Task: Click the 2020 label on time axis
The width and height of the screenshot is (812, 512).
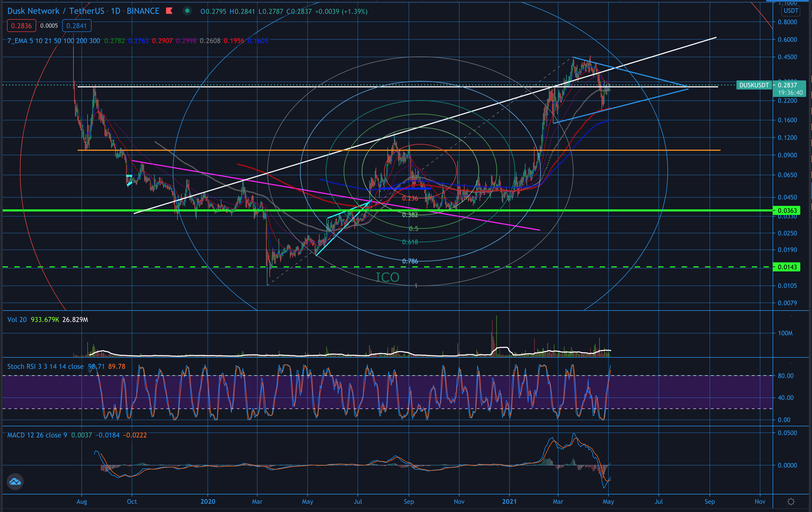Action: click(x=208, y=502)
